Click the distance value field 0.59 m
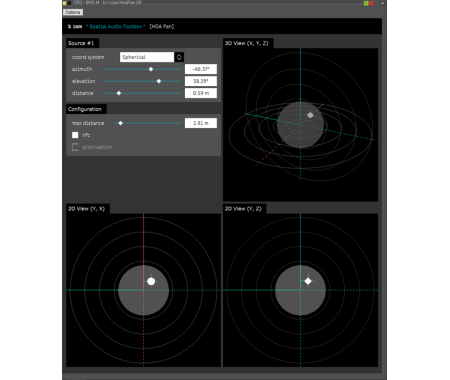 201,93
